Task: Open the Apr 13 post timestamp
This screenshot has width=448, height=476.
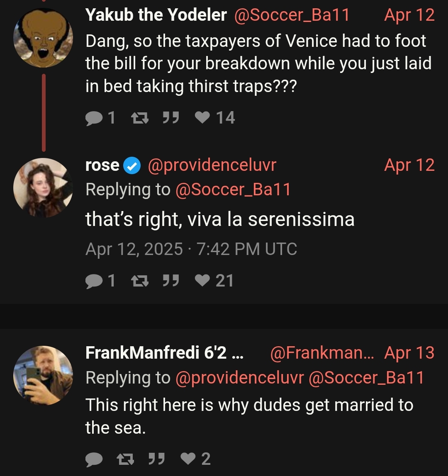Action: (409, 353)
